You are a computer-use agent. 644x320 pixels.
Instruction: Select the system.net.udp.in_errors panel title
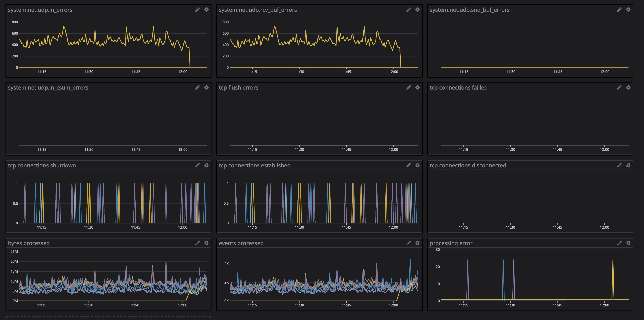pos(40,10)
